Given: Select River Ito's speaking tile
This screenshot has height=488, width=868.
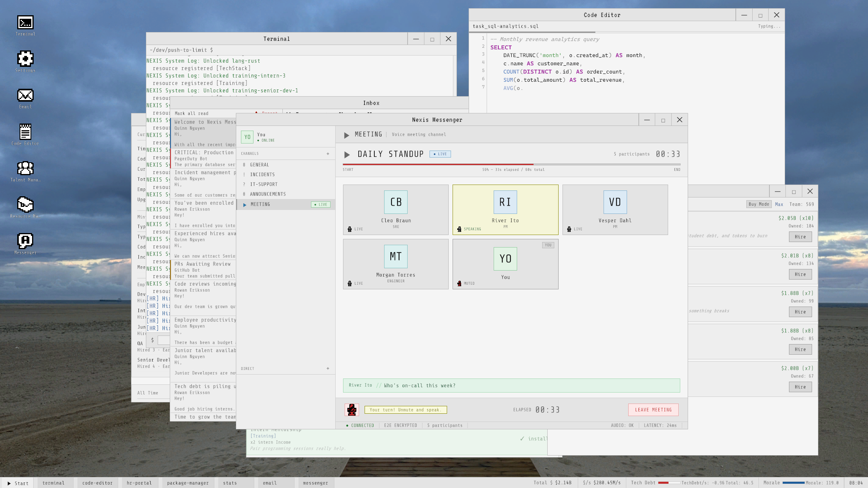Looking at the screenshot, I should (505, 210).
